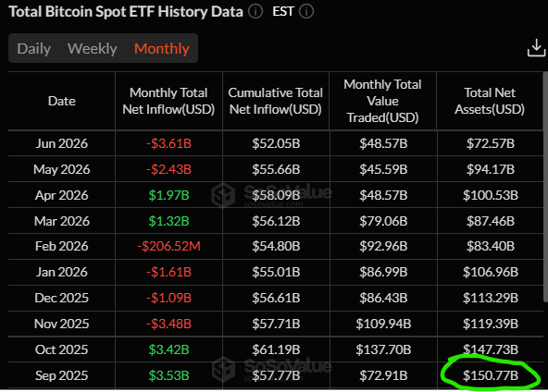Click the $92.96B value traded cell
The width and height of the screenshot is (548, 392).
[383, 246]
